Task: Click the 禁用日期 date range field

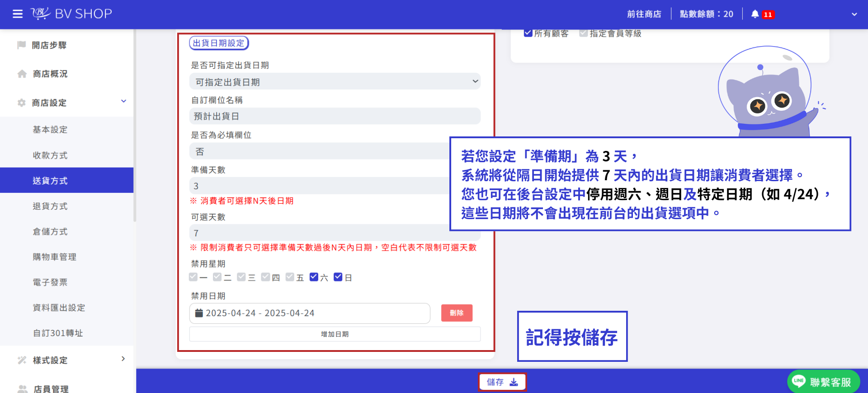Action: click(x=310, y=313)
